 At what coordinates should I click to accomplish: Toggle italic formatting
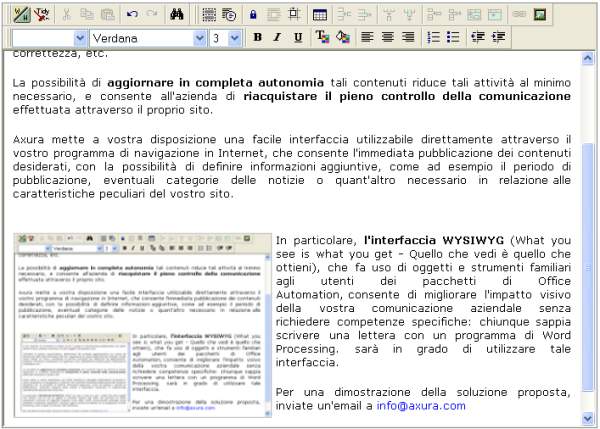[277, 38]
